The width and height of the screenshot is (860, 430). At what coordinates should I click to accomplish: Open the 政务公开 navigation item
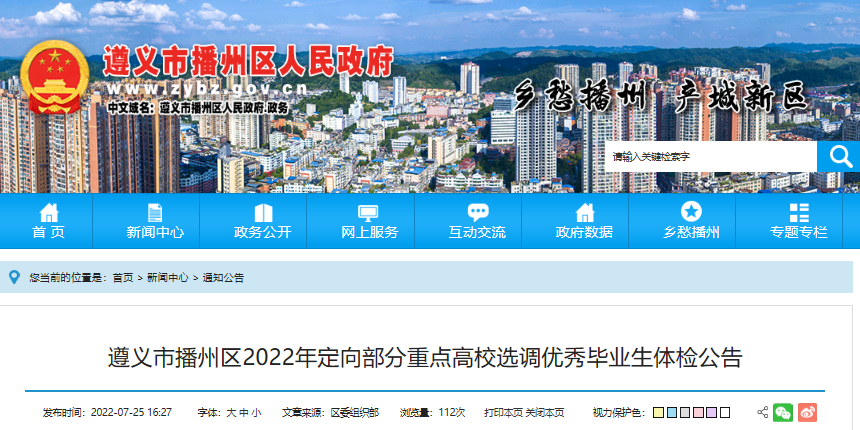coord(263,221)
